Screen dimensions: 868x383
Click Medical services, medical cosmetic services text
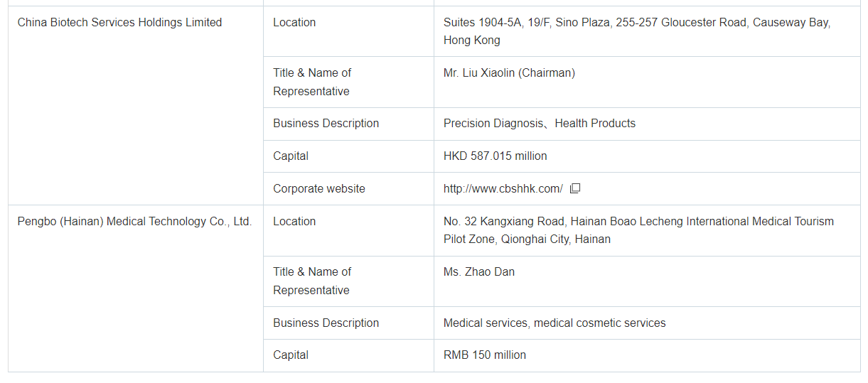pos(554,323)
